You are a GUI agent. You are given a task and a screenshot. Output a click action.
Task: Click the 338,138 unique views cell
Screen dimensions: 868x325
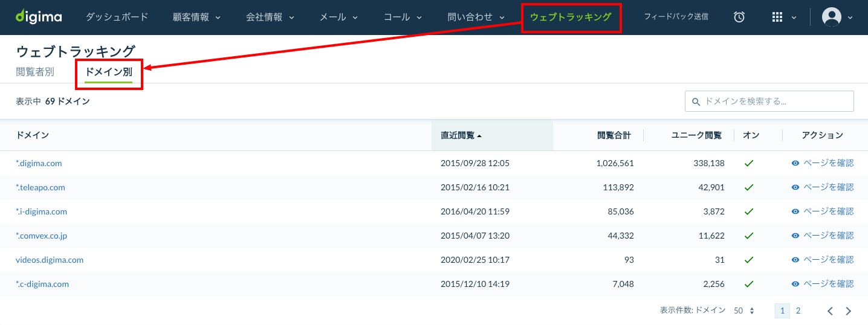[x=708, y=163]
